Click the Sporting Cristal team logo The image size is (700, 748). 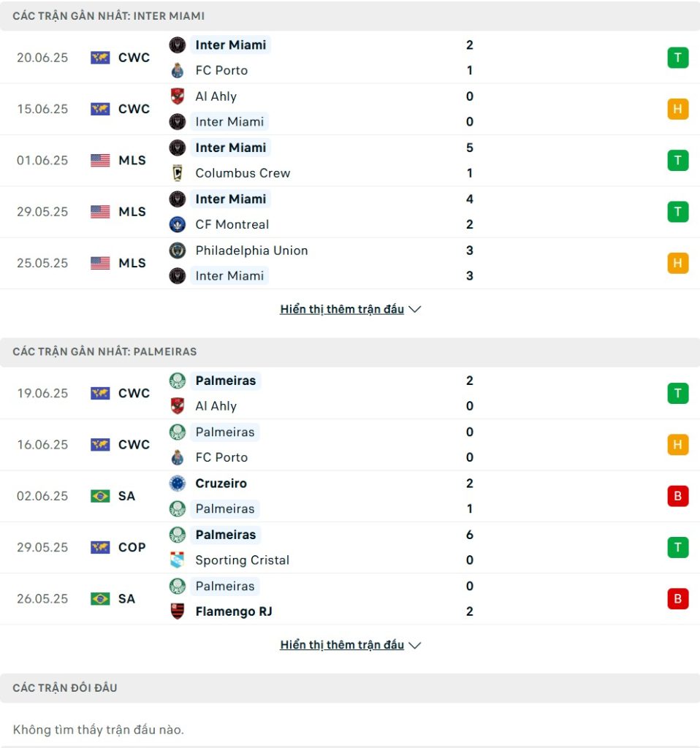click(x=177, y=560)
